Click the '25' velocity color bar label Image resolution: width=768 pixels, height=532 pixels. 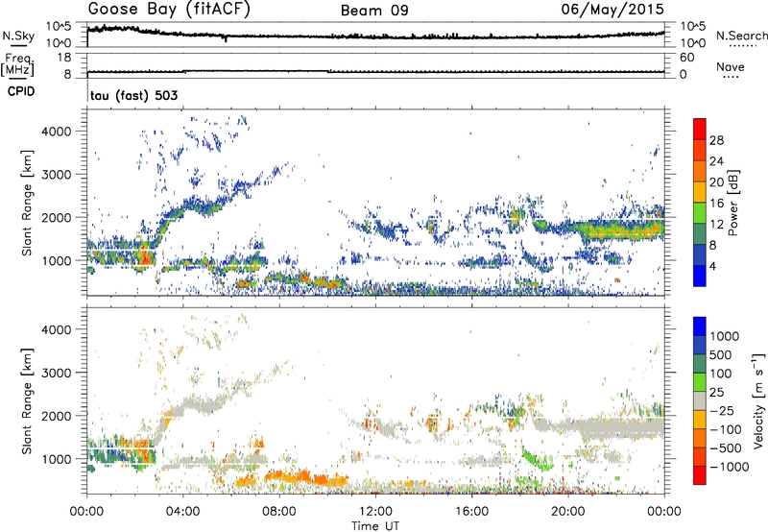[x=716, y=393]
